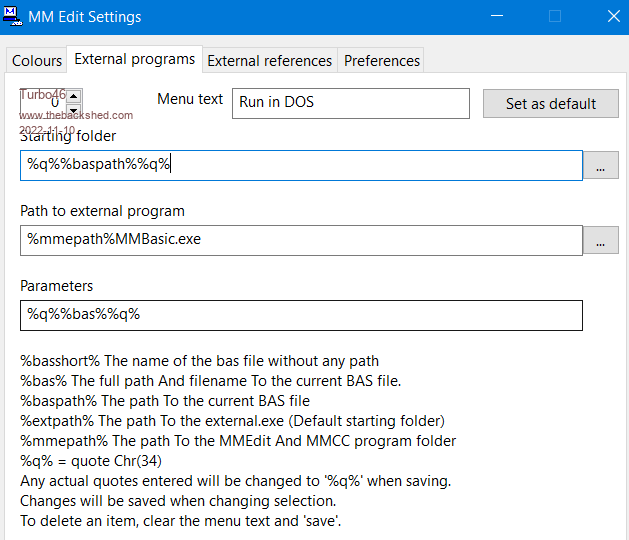The height and width of the screenshot is (540, 629).
Task: Decrease the program number with down arrow
Action: click(74, 109)
